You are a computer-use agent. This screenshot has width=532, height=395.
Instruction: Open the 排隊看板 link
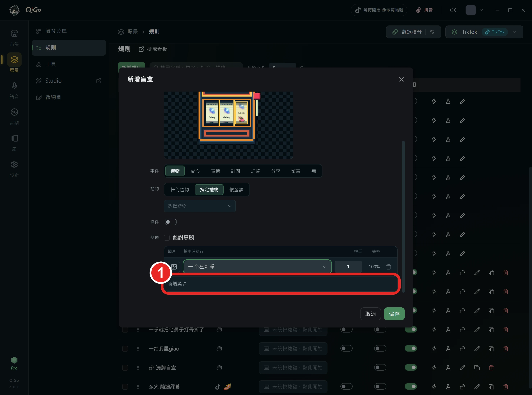[153, 49]
